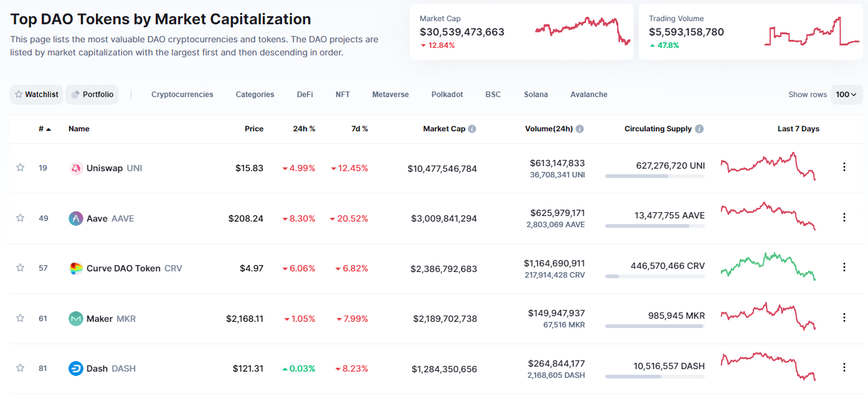The height and width of the screenshot is (399, 868).
Task: Star Aave to add to watchlist
Action: point(21,218)
